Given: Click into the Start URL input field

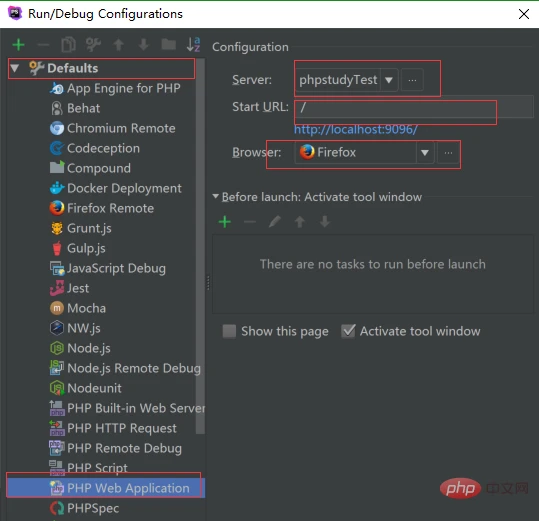Looking at the screenshot, I should pos(414,107).
